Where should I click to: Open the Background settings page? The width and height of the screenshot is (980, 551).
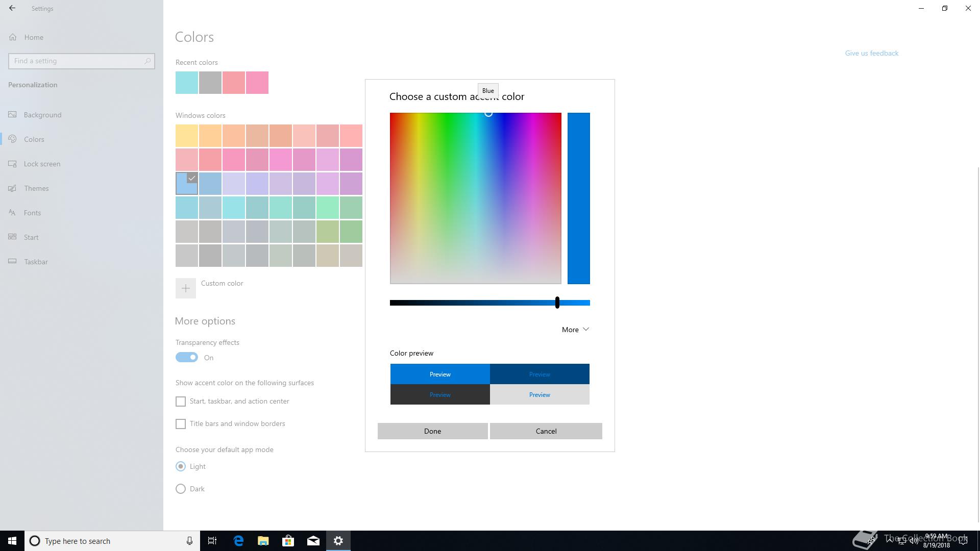pyautogui.click(x=42, y=115)
